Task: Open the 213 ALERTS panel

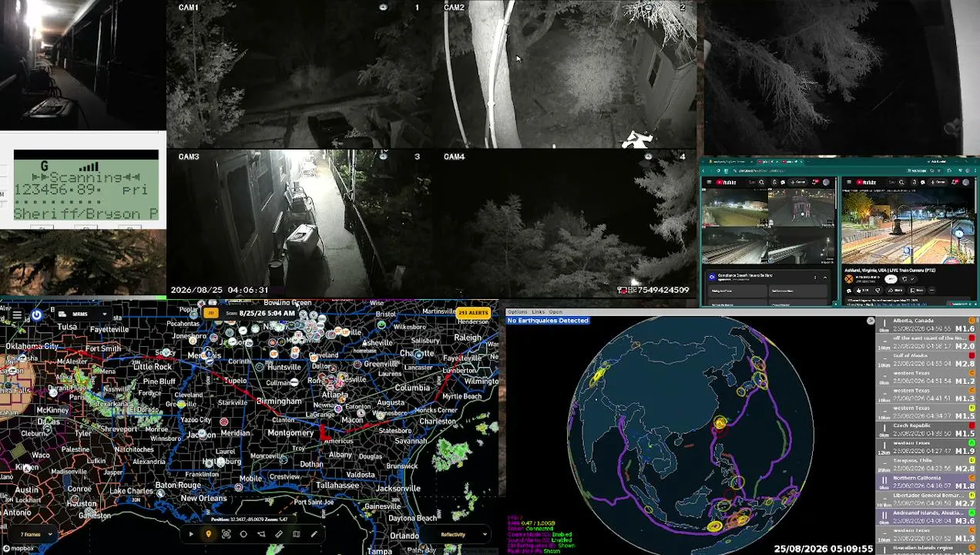Action: [473, 313]
